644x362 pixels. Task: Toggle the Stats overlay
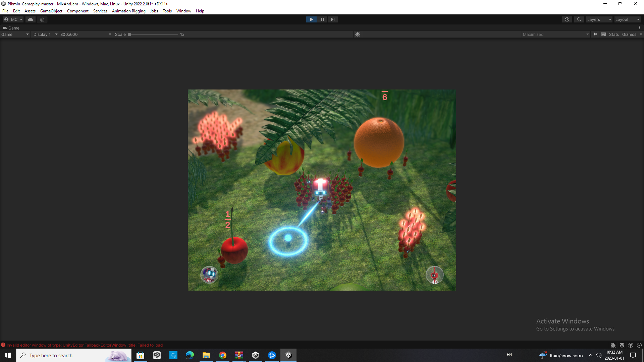point(614,35)
